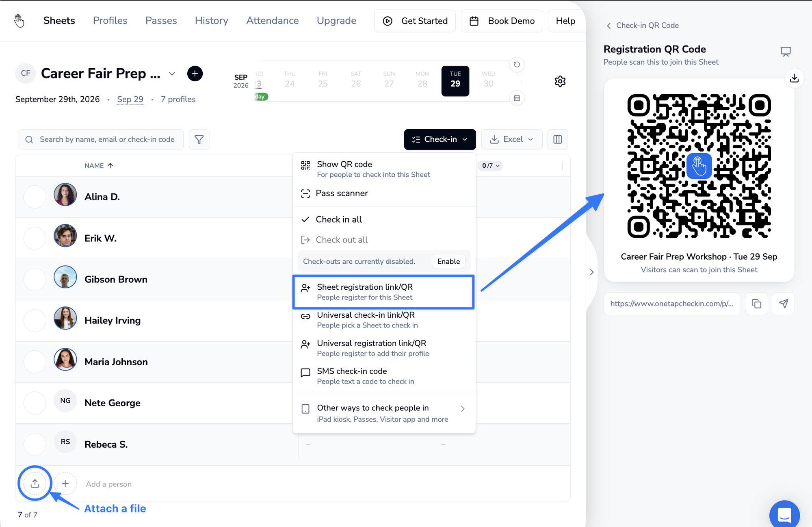Send the registration link paper-plane icon
812x527 pixels.
pos(783,304)
